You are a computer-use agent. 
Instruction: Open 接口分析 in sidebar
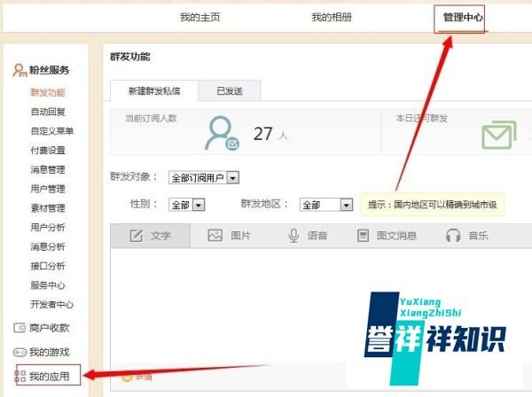click(x=48, y=266)
